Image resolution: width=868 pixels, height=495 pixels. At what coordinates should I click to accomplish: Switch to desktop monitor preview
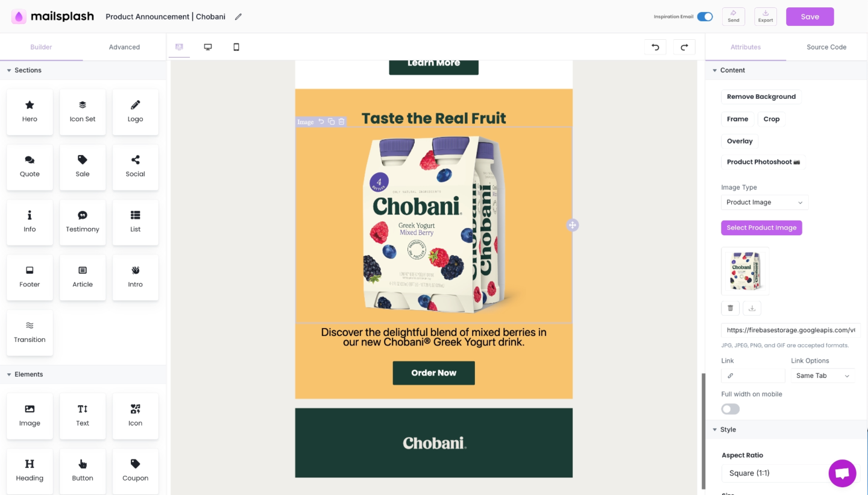208,47
